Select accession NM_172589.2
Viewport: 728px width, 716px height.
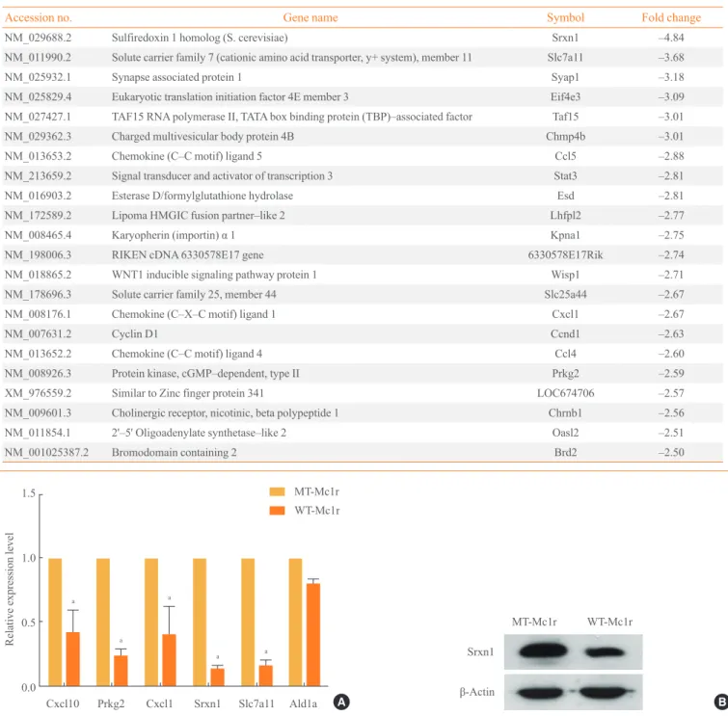tap(38, 215)
